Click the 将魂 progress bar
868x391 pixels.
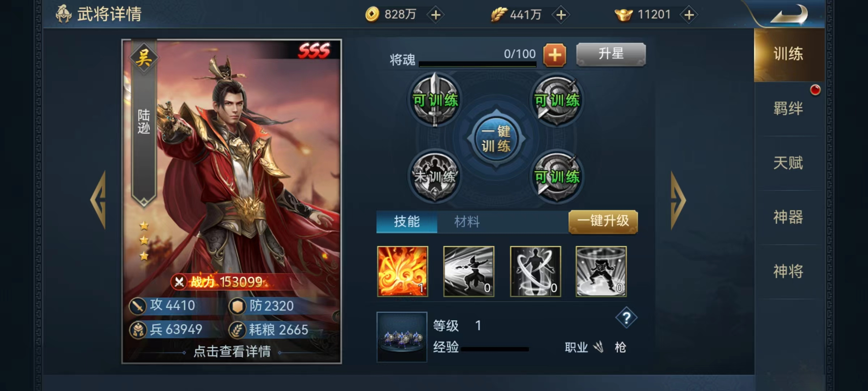[x=477, y=64]
